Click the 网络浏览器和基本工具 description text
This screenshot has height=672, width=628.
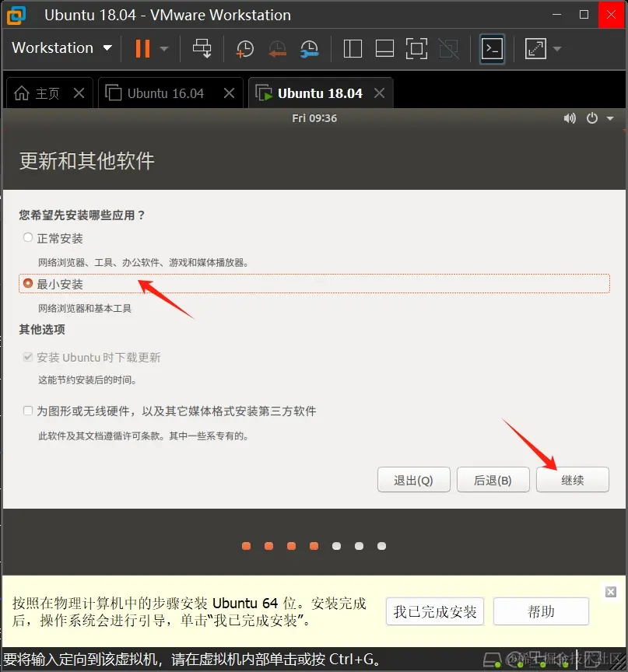click(85, 309)
